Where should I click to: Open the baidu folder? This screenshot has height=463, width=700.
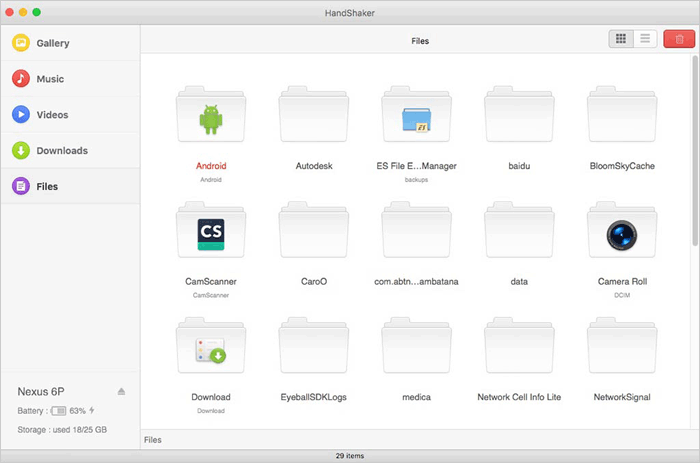[519, 118]
